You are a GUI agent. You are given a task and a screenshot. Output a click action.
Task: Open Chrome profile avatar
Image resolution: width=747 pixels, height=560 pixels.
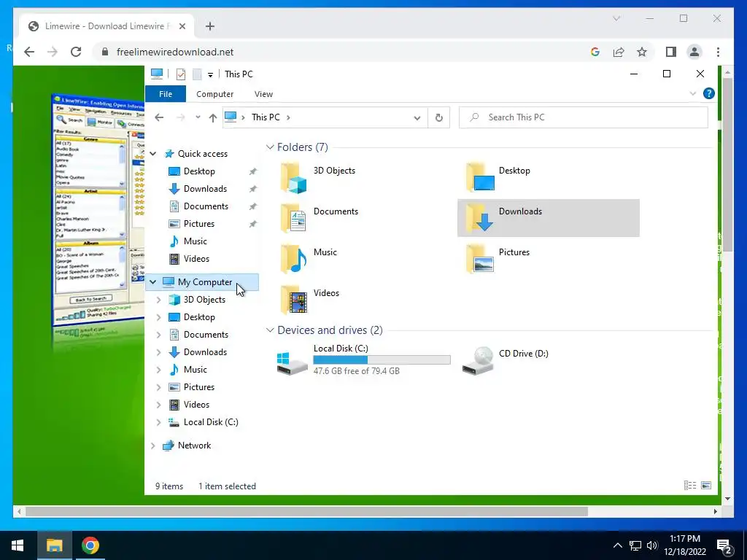click(x=694, y=52)
